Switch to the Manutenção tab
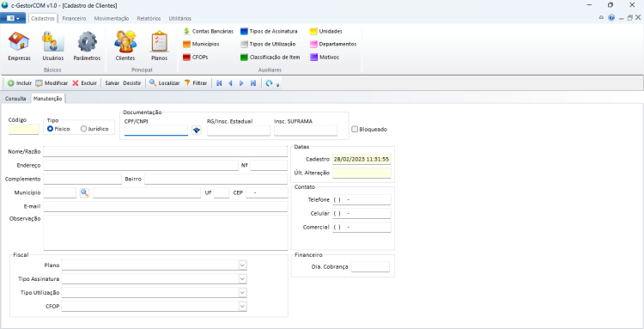The height and width of the screenshot is (329, 644). click(47, 99)
